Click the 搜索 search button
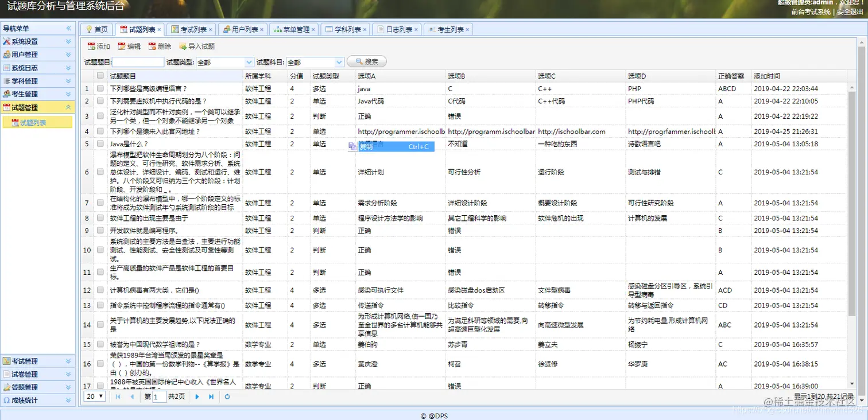This screenshot has width=868, height=420. point(367,61)
